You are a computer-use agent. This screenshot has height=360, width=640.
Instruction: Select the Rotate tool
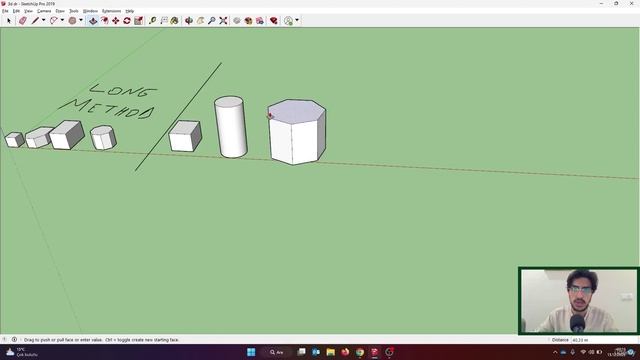click(x=127, y=20)
